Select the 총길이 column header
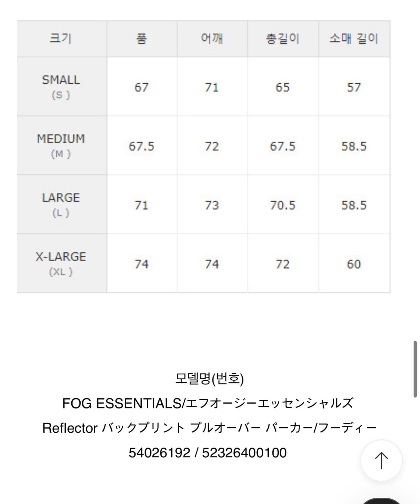The image size is (420, 504). (x=283, y=38)
